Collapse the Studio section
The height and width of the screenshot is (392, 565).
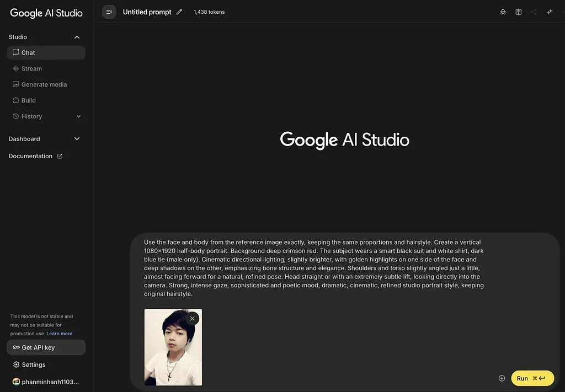(x=77, y=37)
